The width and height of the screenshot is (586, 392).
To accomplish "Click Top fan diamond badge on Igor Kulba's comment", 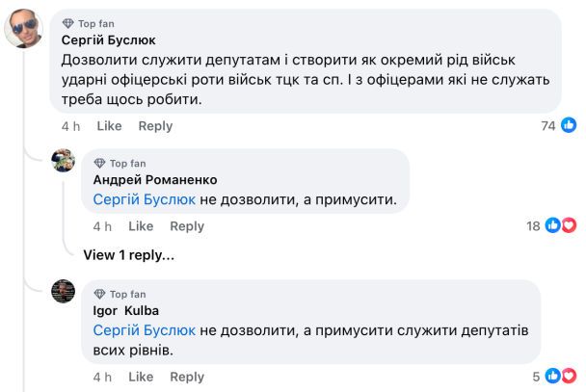I will pyautogui.click(x=98, y=294).
